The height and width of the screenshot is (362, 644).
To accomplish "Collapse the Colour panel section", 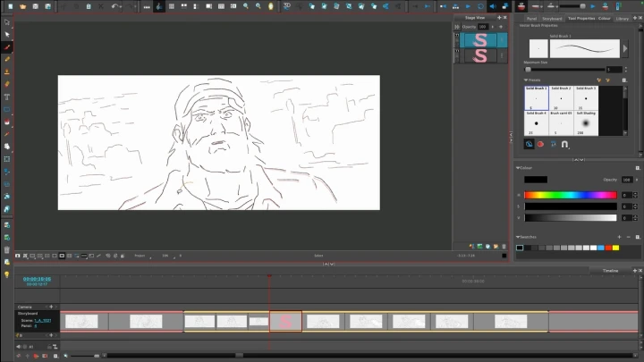I will pos(518,166).
